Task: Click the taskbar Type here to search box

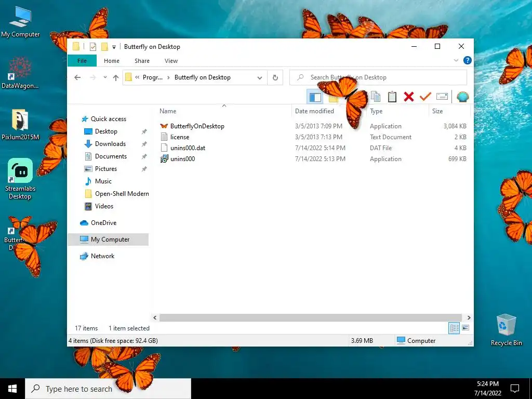Action: 108,389
